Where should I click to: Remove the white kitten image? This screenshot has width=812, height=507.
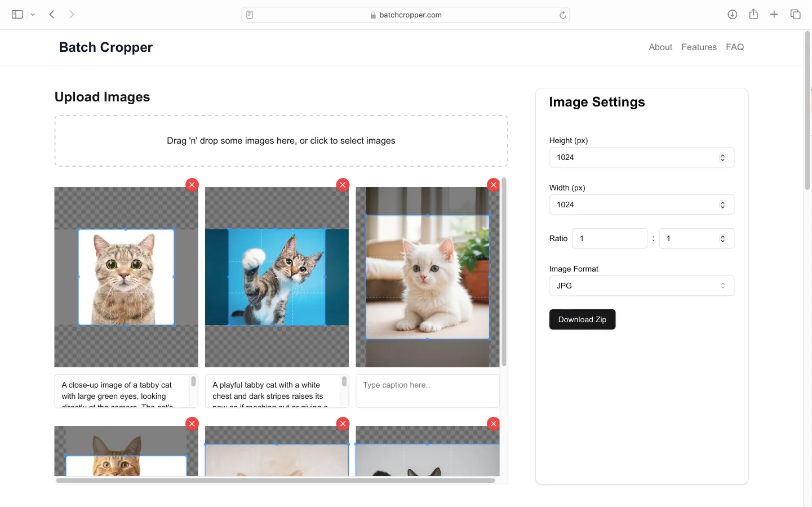click(493, 184)
